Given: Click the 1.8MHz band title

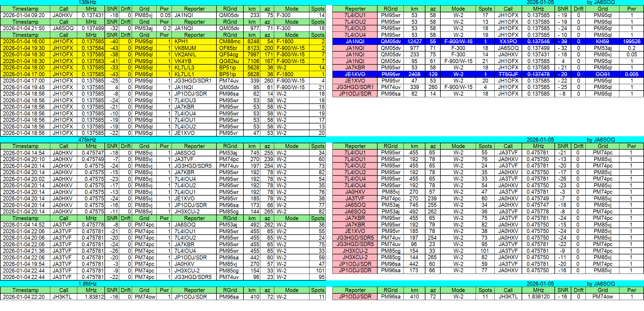Looking at the screenshot, I should 87,284.
